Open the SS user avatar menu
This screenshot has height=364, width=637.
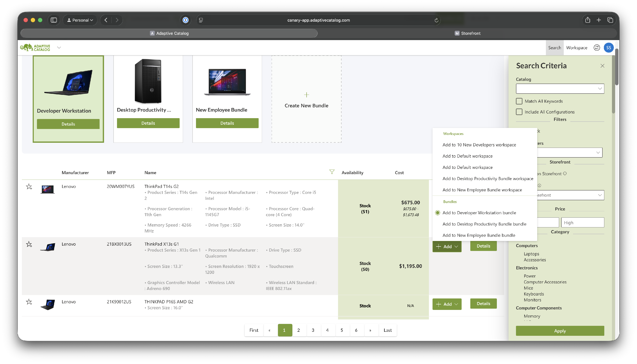[x=609, y=48]
